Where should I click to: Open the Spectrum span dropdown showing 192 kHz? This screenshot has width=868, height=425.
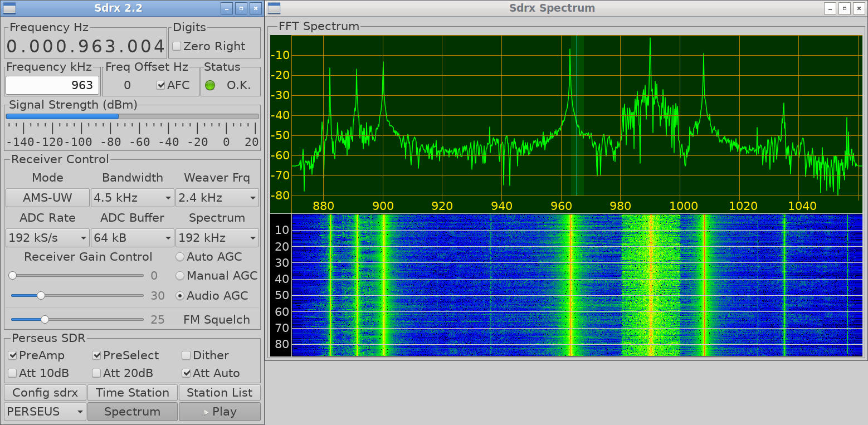coord(217,238)
